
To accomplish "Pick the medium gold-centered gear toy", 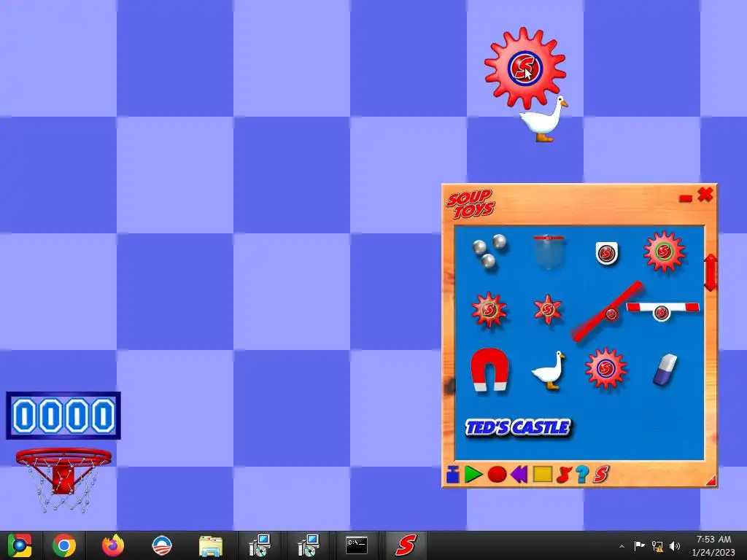I will tap(489, 310).
